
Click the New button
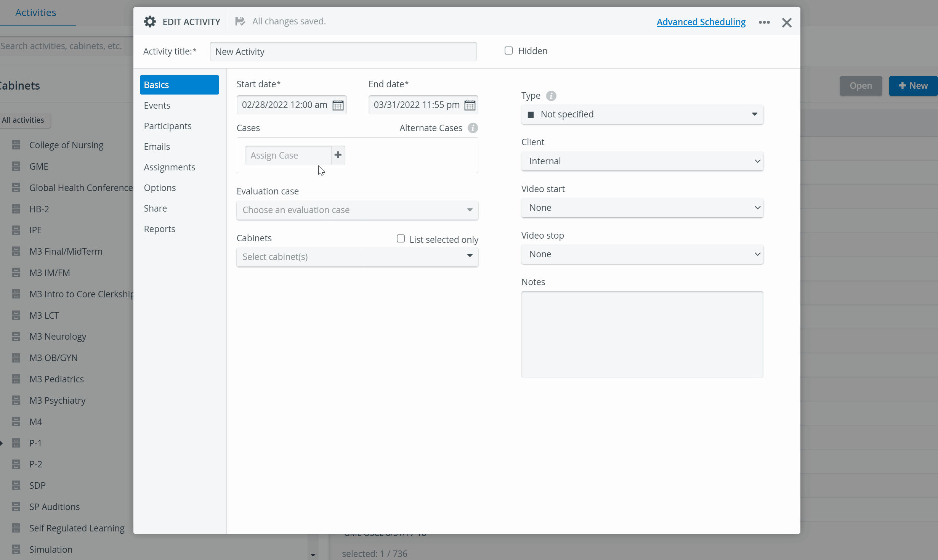(913, 86)
